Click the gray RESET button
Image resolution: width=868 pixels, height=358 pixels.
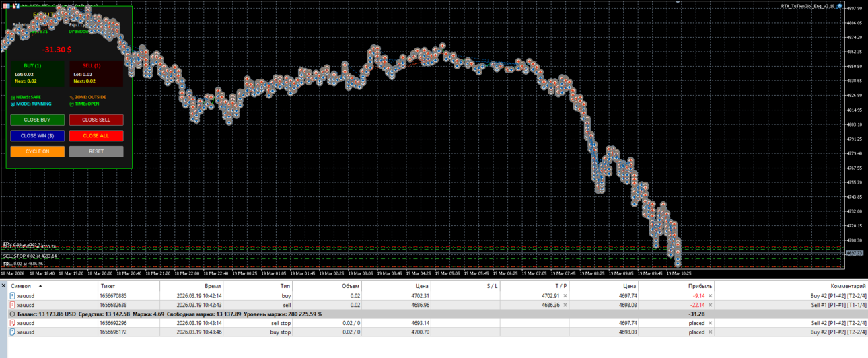96,151
